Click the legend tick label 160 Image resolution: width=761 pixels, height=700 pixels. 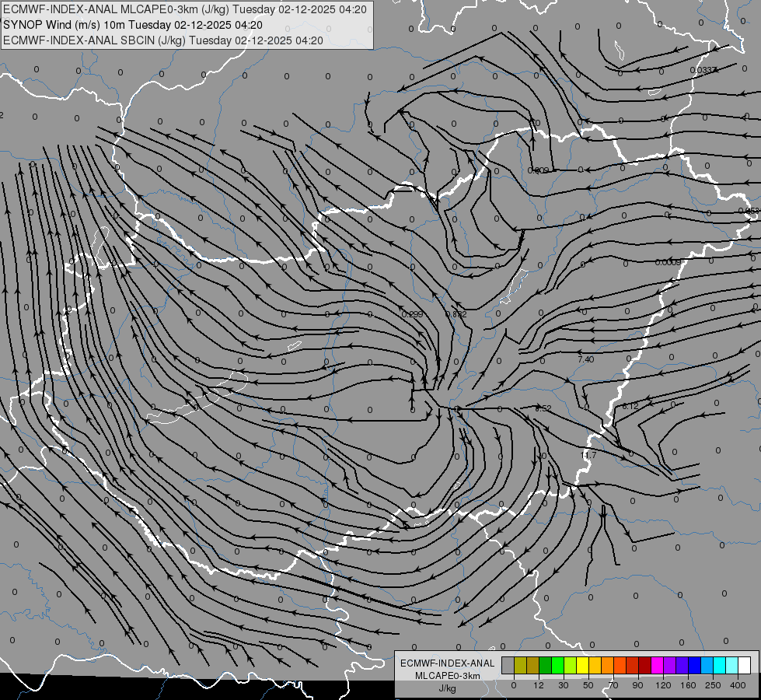point(688,685)
